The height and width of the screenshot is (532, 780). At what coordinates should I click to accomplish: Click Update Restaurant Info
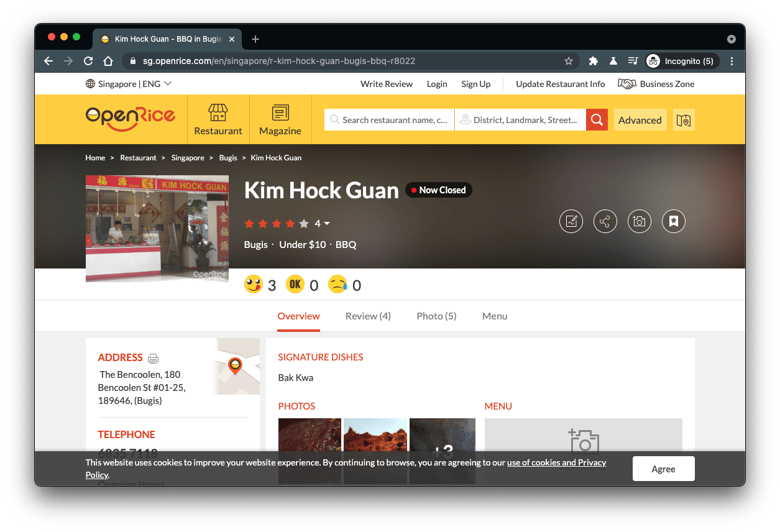tap(560, 84)
